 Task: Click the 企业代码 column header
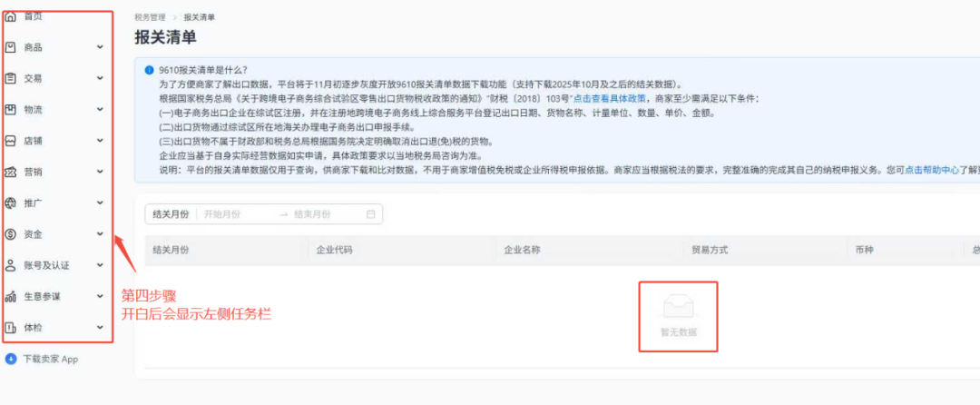coord(334,250)
